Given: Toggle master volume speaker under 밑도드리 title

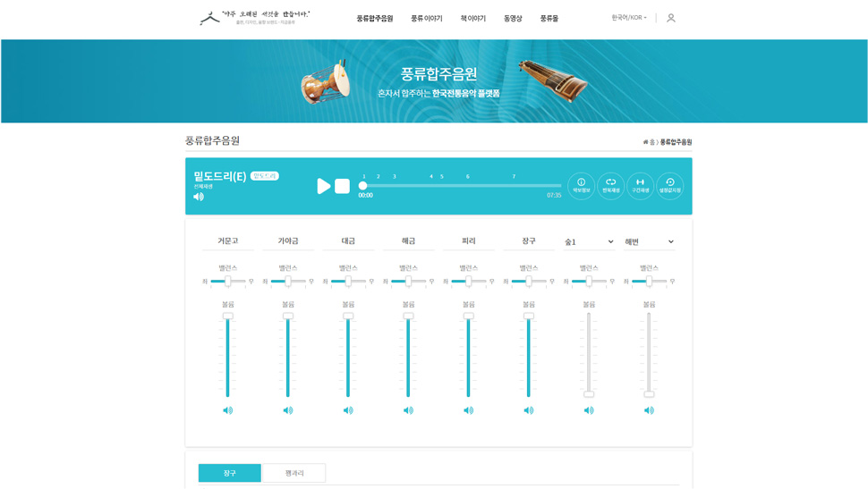Looking at the screenshot, I should [199, 197].
